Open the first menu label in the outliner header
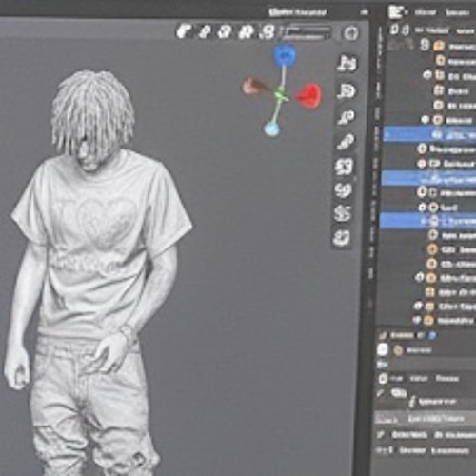The width and height of the screenshot is (476, 476). (x=426, y=12)
